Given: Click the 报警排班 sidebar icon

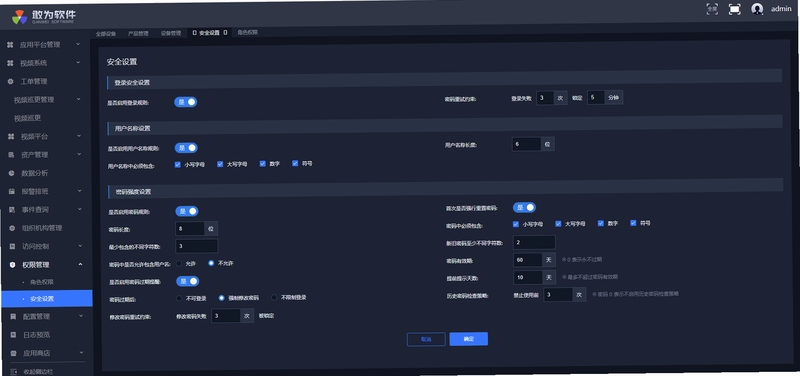Looking at the screenshot, I should coord(12,191).
